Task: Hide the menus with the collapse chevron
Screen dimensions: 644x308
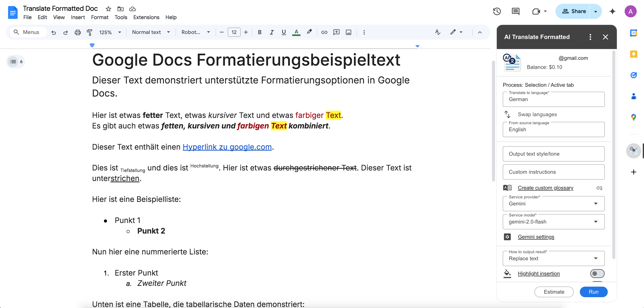Action: click(x=480, y=32)
